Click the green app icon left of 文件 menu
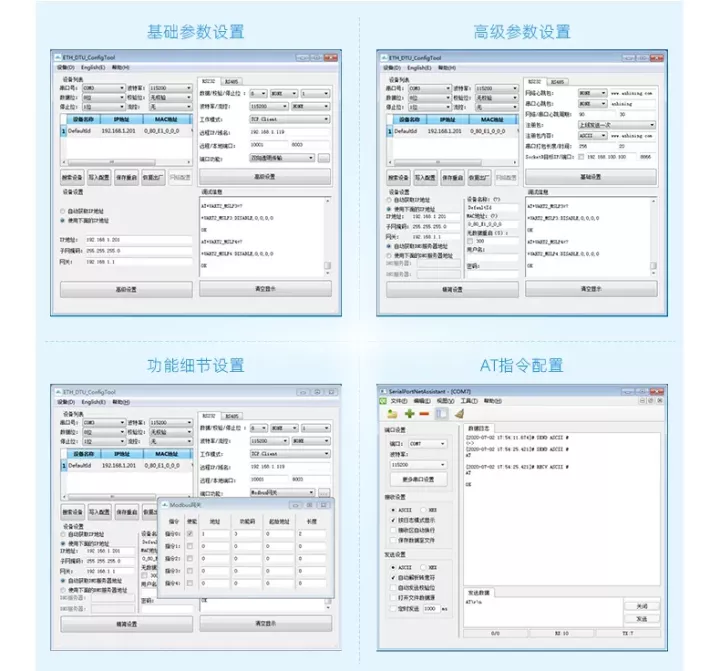 [x=383, y=401]
